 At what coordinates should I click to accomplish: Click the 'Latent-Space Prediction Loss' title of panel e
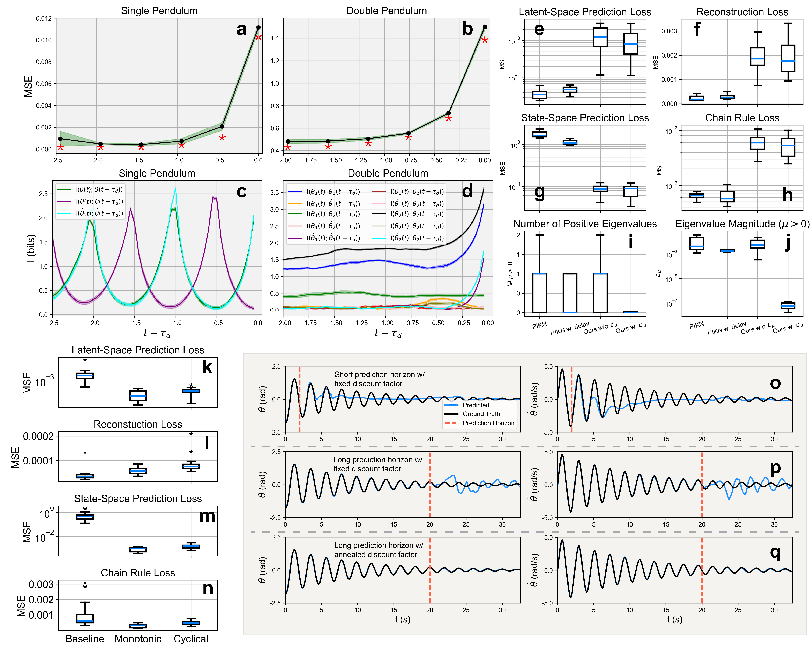point(585,12)
